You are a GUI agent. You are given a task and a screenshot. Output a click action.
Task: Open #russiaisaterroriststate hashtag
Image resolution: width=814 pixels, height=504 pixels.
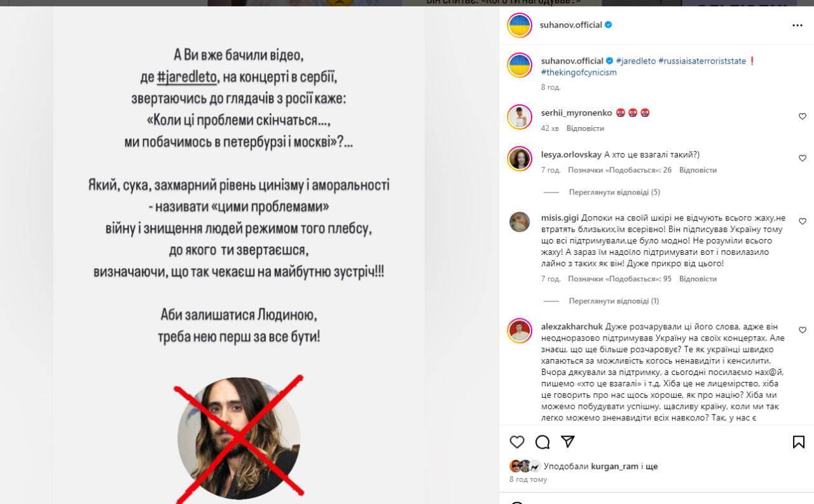(x=702, y=61)
